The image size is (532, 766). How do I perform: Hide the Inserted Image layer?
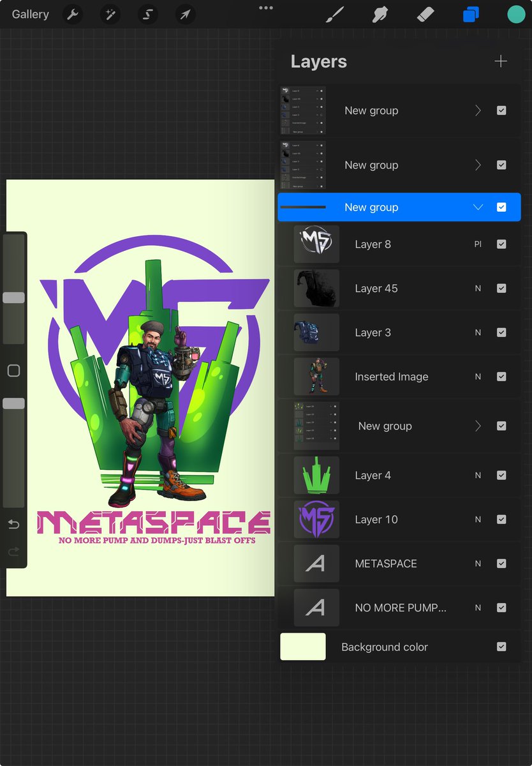(x=501, y=377)
